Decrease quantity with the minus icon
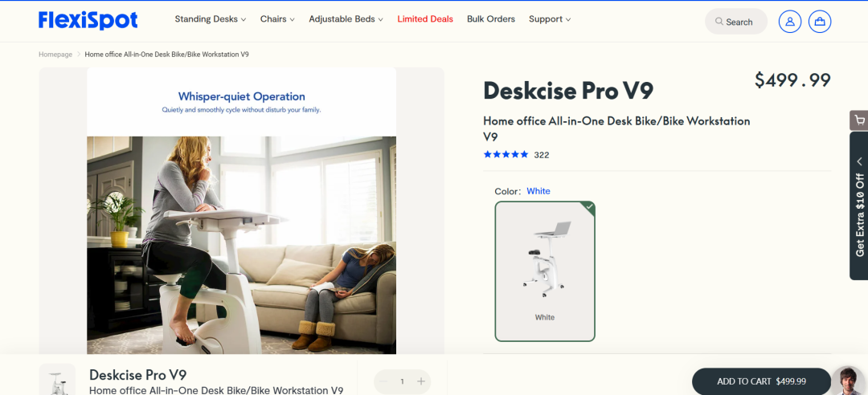Viewport: 868px width, 395px height. [x=383, y=381]
